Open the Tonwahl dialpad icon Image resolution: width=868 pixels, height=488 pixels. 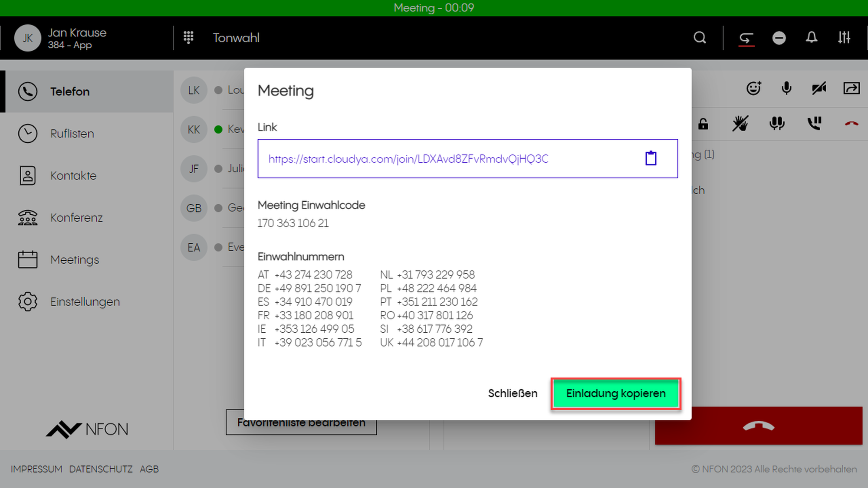tap(188, 38)
